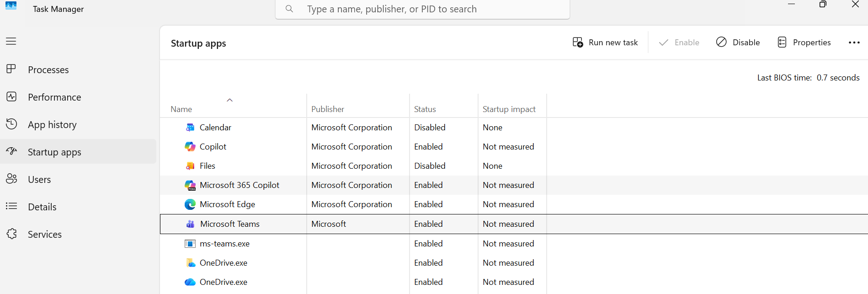The image size is (868, 294).
Task: Click Publisher cell reading just Microsoft
Action: coord(329,224)
